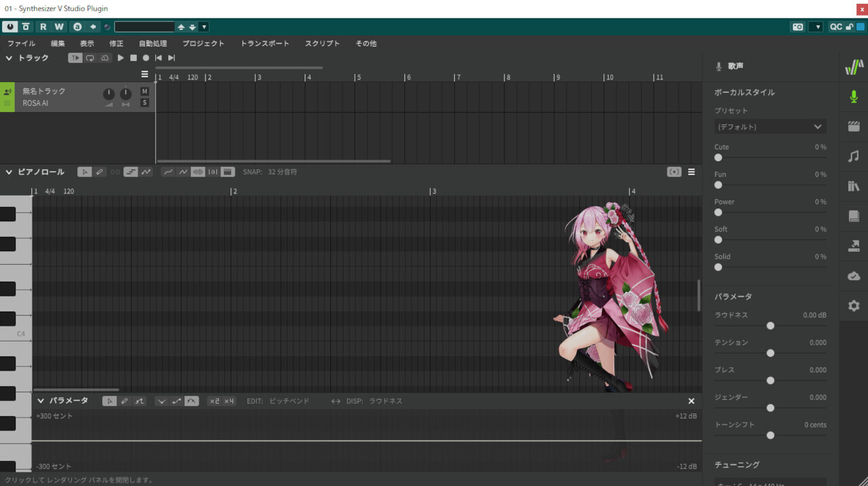Select the line tool in parameter panel
The image size is (868, 486).
point(139,401)
